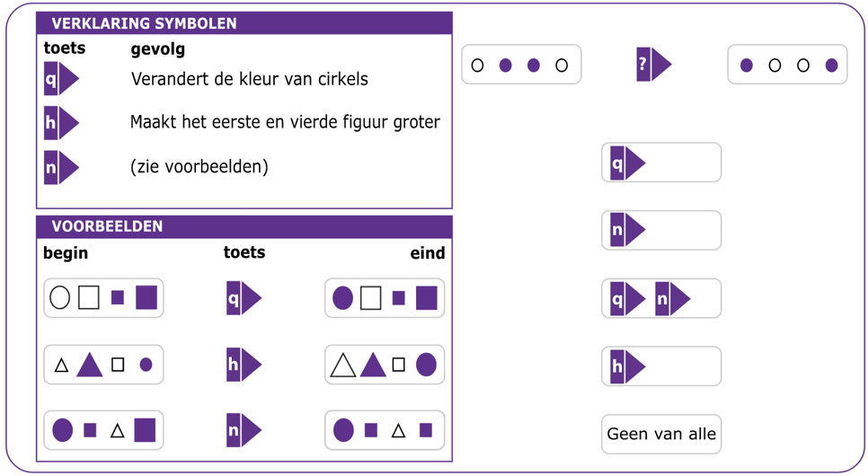Click the question mark key icon
Image resolution: width=868 pixels, height=476 pixels.
pos(654,64)
